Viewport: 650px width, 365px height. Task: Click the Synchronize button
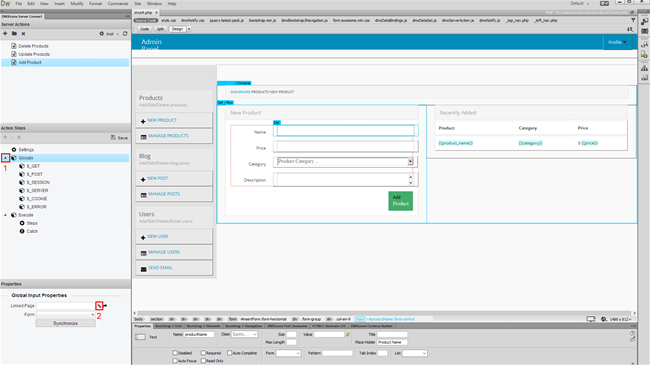point(65,323)
